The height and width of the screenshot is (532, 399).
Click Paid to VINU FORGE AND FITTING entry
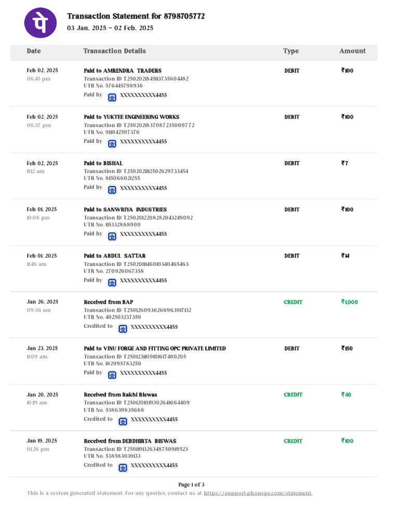155,348
